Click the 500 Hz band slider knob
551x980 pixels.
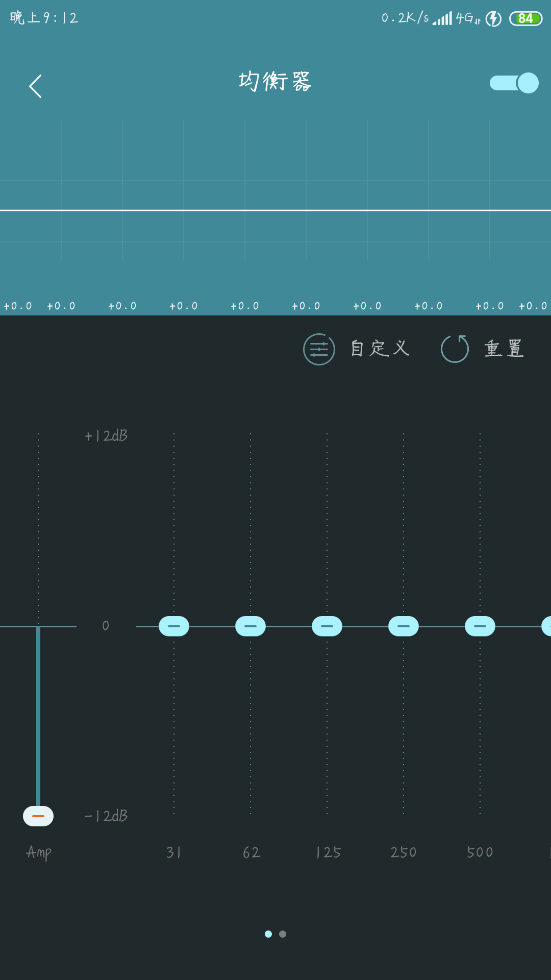tap(480, 626)
